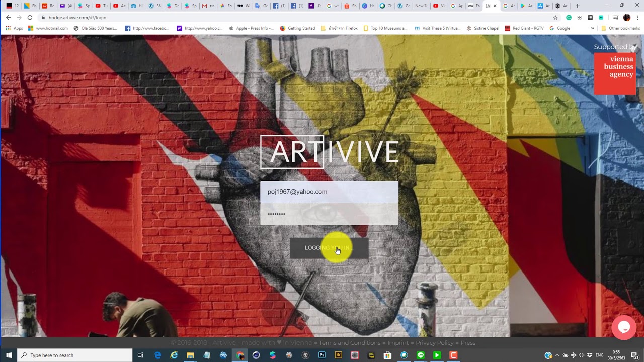This screenshot has height=362, width=644.
Task: Switch to the first browser tab labeled 12
Action: pyautogui.click(x=13, y=6)
